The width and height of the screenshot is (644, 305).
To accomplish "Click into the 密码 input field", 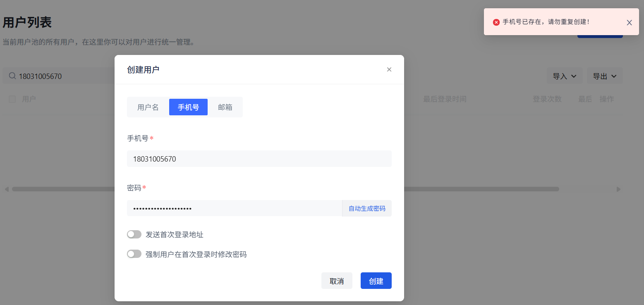I will [x=234, y=208].
